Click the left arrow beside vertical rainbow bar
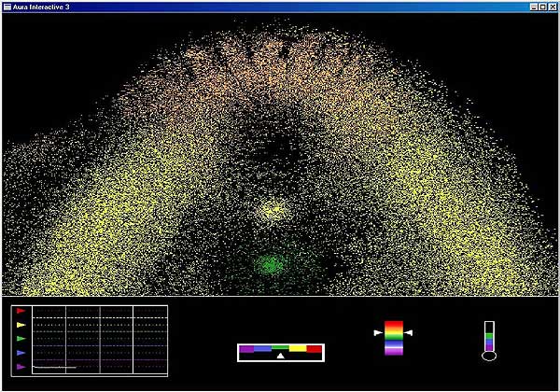 click(x=378, y=332)
